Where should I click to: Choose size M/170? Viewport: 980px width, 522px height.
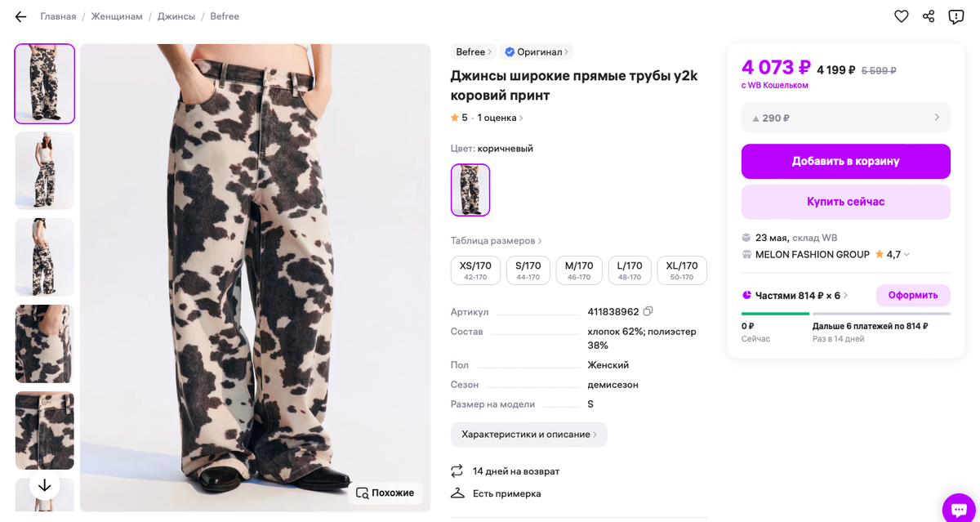[579, 270]
